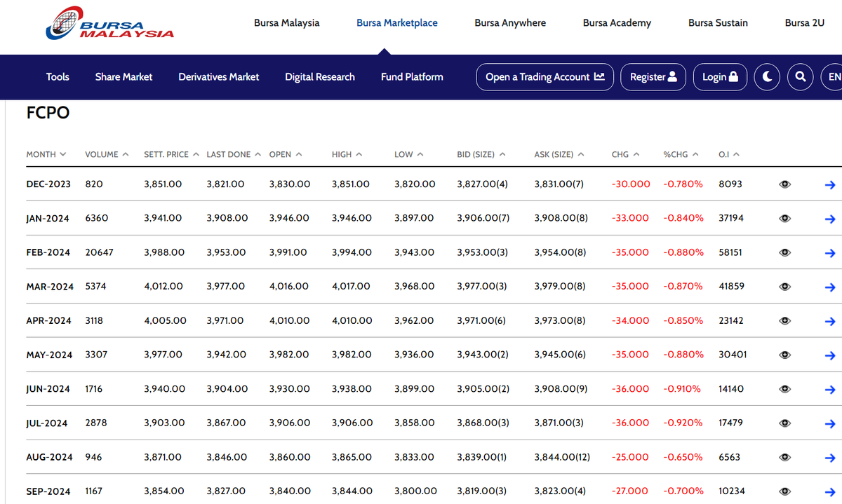Sort table by BID (SIZE) column

tap(481, 154)
